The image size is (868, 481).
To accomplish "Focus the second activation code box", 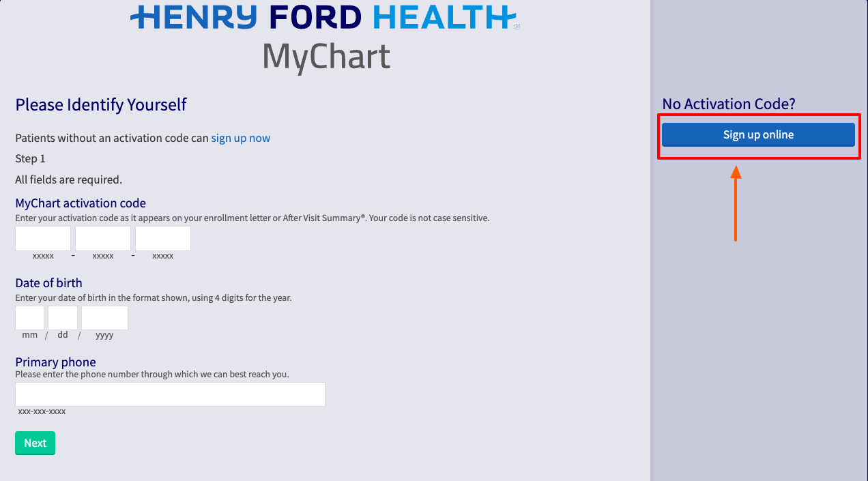I will pos(103,239).
